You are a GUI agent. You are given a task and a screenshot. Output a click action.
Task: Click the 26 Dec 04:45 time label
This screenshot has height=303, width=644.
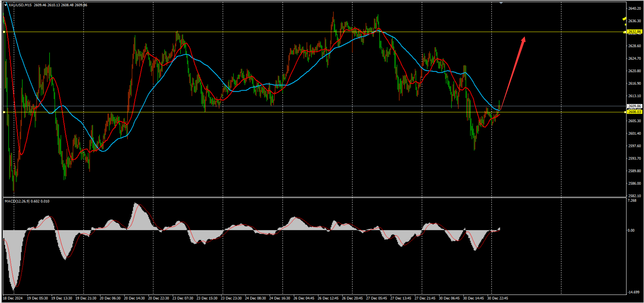tap(304, 298)
